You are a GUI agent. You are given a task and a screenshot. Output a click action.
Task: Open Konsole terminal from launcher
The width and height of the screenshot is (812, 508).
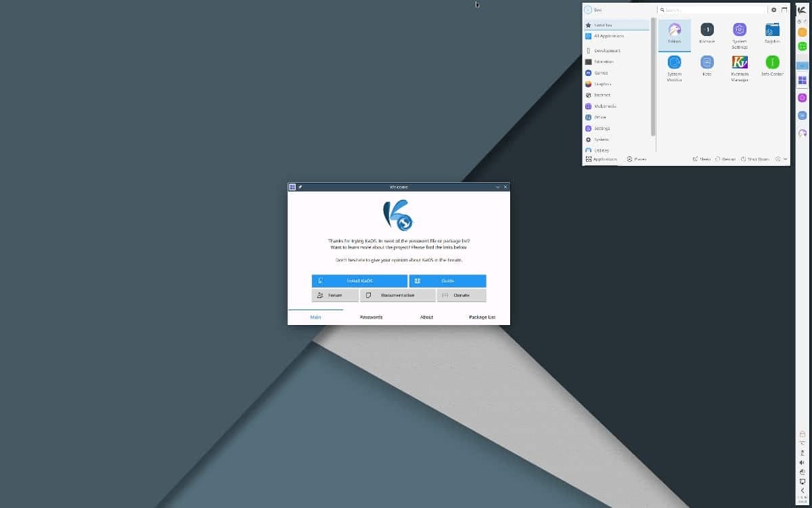(x=707, y=33)
